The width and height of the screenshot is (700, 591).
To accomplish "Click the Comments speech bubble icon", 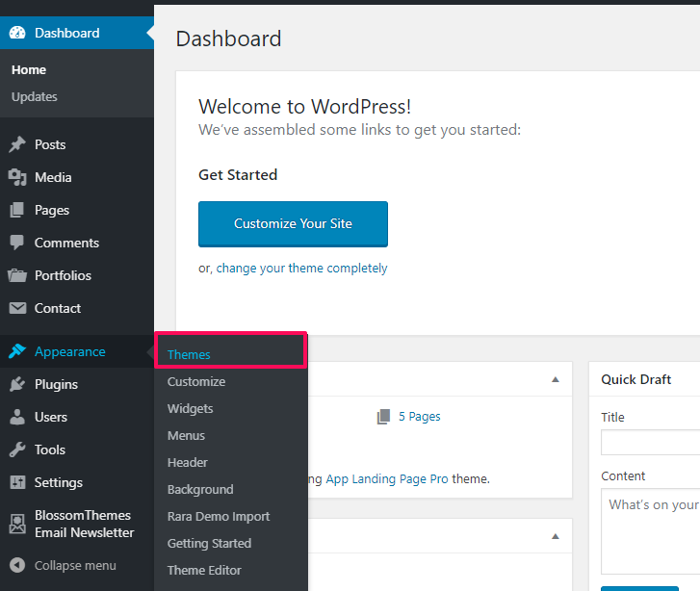I will 17,243.
